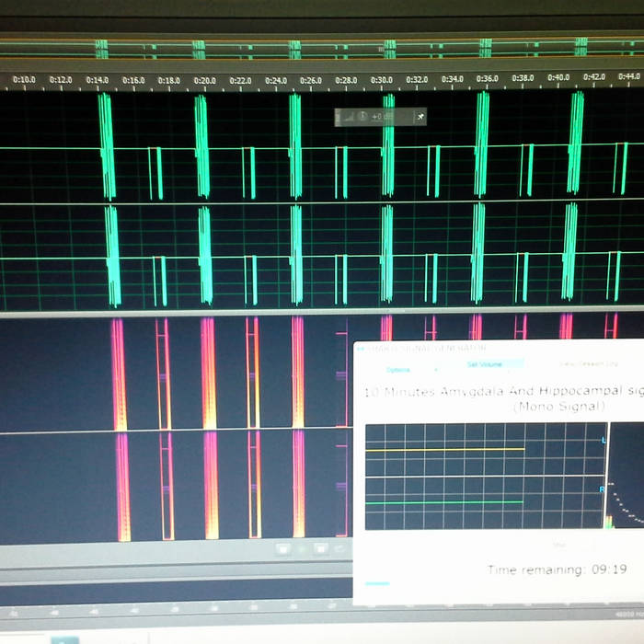
Task: Click the circular gain knob in HUD
Action: [x=363, y=117]
